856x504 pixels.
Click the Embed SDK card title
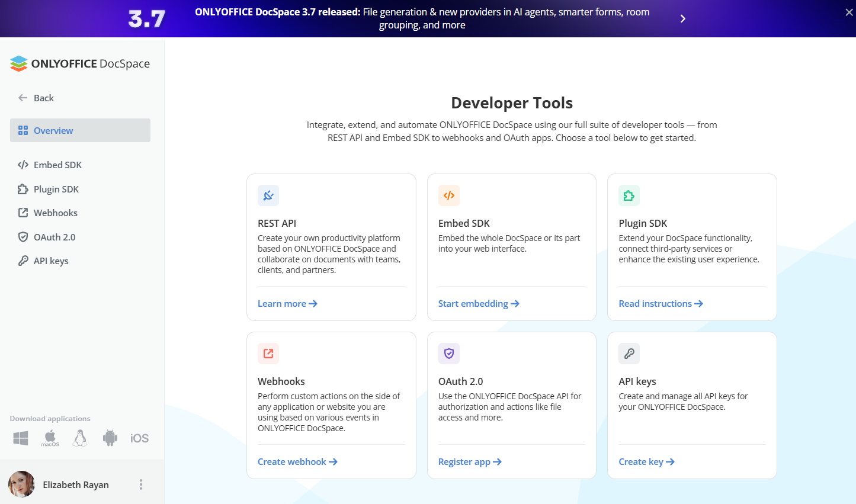pyautogui.click(x=464, y=223)
